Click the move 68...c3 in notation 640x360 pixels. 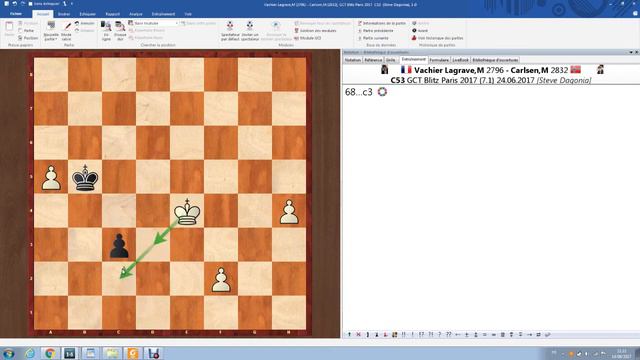coord(358,92)
